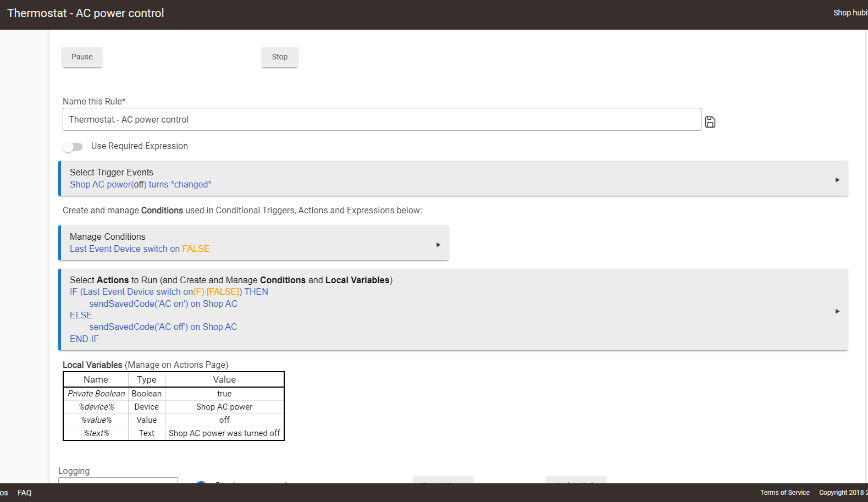
Task: Select the sendSavedCode 'AC off' action
Action: pyautogui.click(x=163, y=327)
